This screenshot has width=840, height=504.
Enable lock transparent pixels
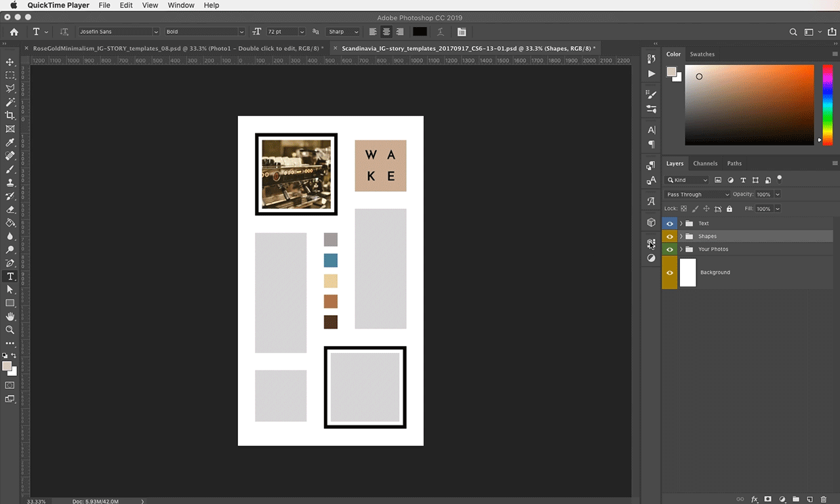click(x=683, y=209)
